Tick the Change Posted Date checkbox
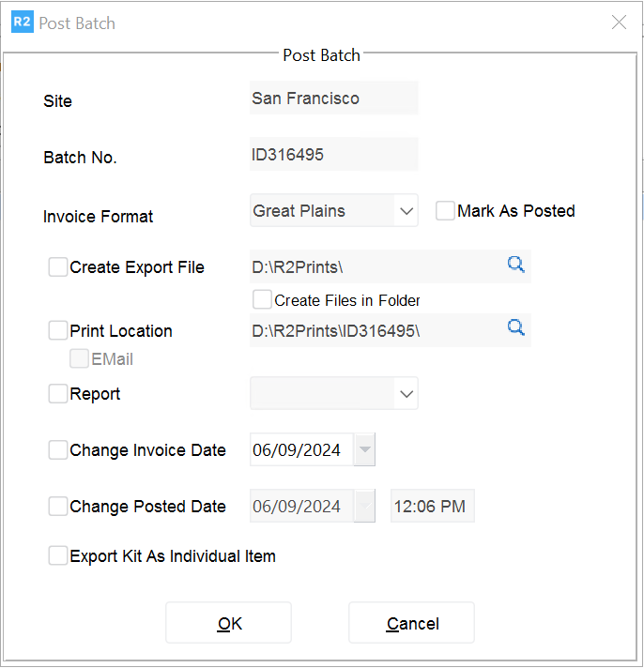The height and width of the screenshot is (668, 644). (58, 507)
